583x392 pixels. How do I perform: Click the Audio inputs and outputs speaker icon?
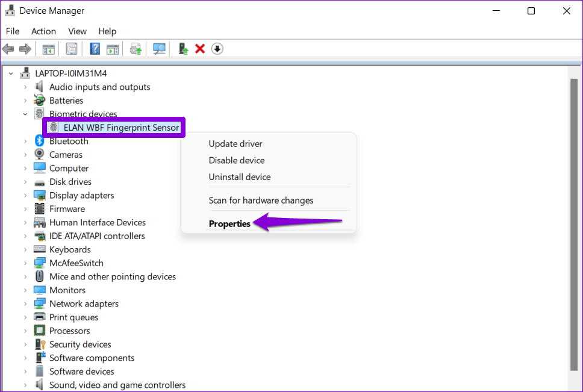click(39, 87)
